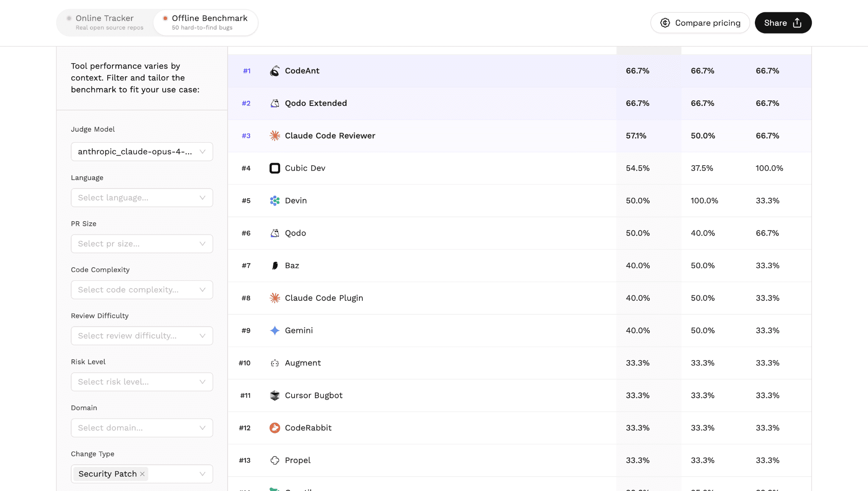This screenshot has width=868, height=491.
Task: Click the Cursor Bugbot cube icon
Action: pyautogui.click(x=275, y=396)
